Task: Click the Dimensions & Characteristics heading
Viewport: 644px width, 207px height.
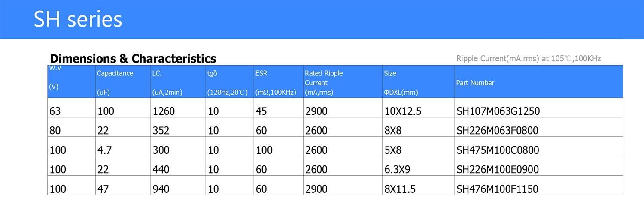Action: coord(133,59)
